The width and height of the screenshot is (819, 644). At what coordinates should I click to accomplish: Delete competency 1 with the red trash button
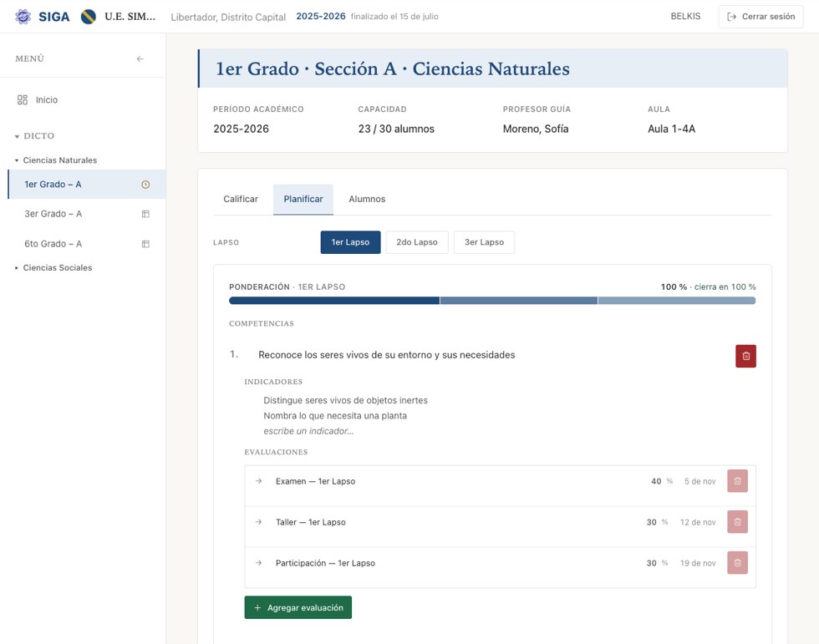click(x=745, y=356)
